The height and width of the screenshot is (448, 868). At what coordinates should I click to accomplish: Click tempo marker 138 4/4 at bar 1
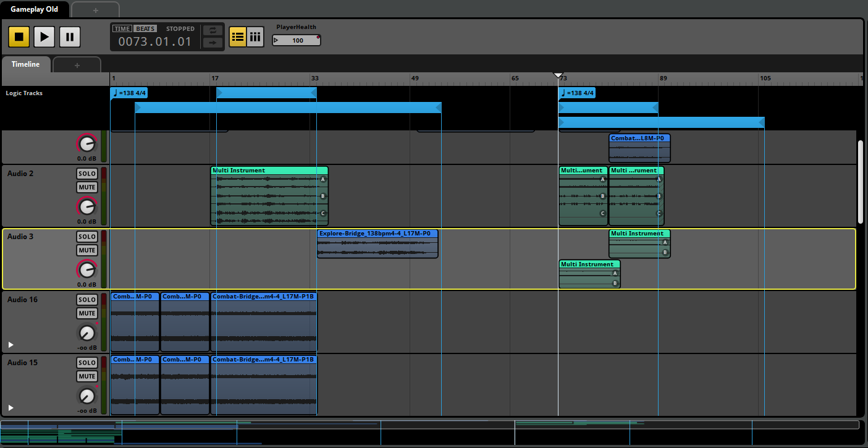point(129,93)
